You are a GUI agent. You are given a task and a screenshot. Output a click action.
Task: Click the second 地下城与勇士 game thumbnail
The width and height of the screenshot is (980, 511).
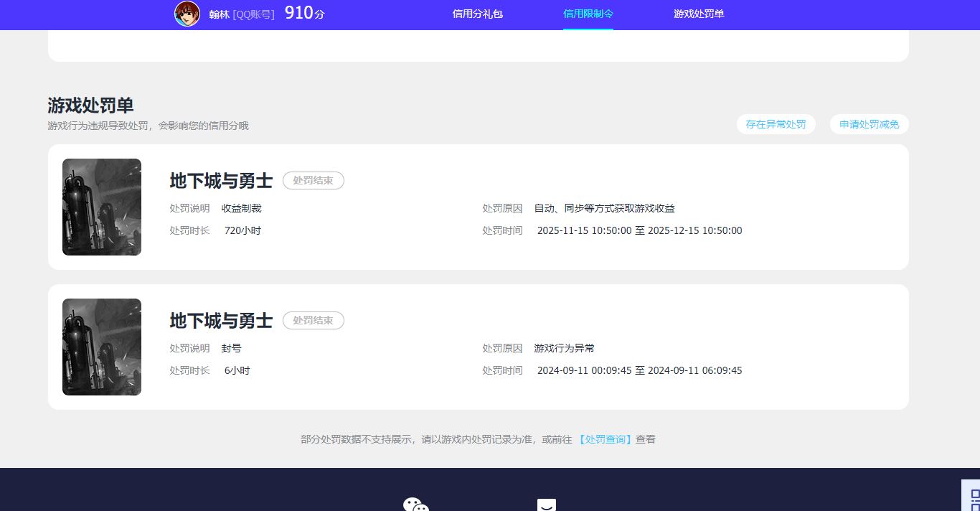click(x=101, y=347)
